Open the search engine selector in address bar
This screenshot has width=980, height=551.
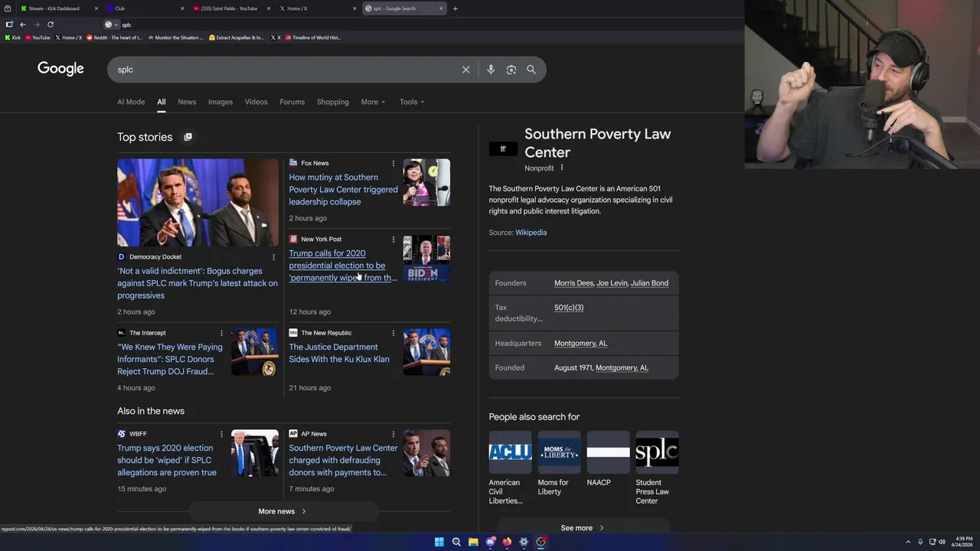tap(111, 24)
